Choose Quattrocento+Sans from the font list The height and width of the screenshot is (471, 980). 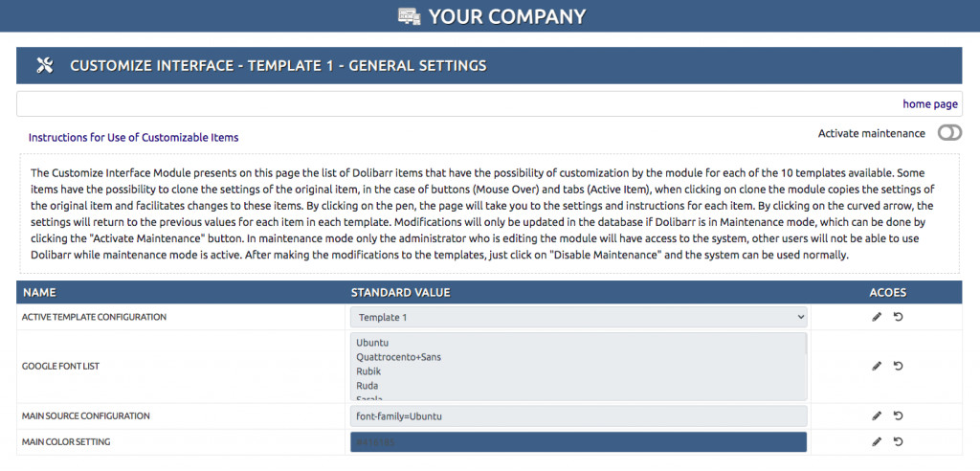[x=398, y=357]
